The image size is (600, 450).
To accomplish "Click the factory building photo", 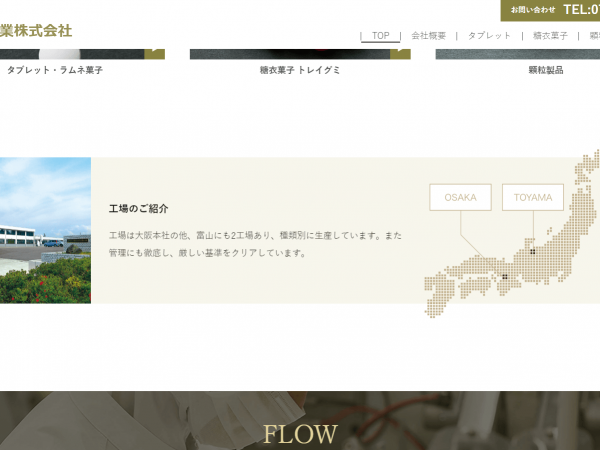I will click(45, 230).
